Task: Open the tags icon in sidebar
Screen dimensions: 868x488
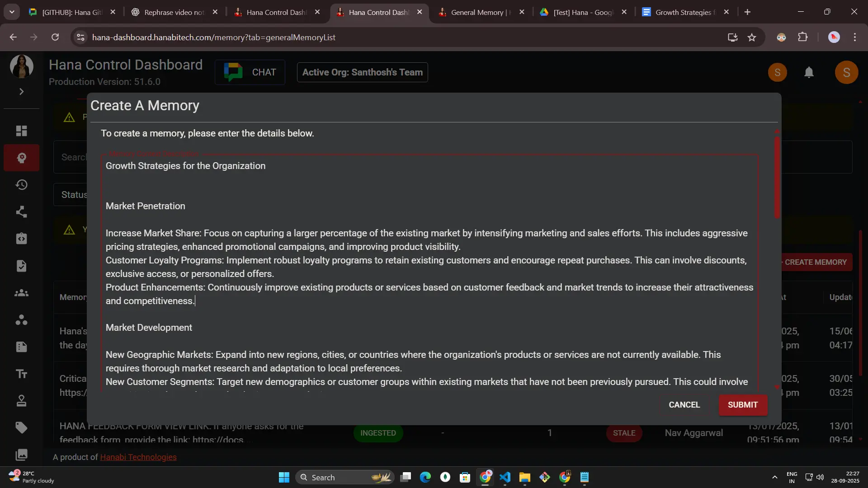Action: pos(21,428)
